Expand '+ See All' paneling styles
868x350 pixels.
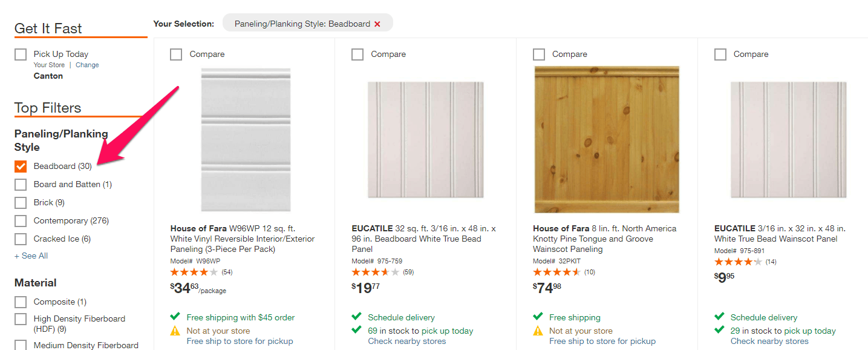31,256
